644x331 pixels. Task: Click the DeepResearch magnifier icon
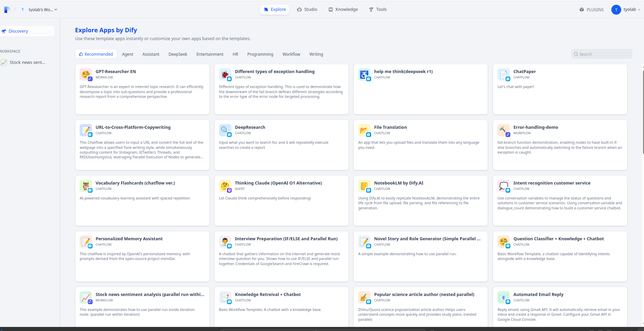click(225, 130)
